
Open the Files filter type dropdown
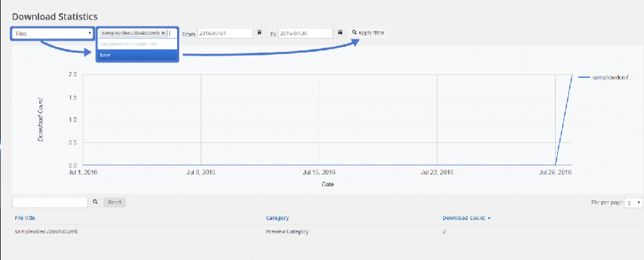click(x=52, y=34)
